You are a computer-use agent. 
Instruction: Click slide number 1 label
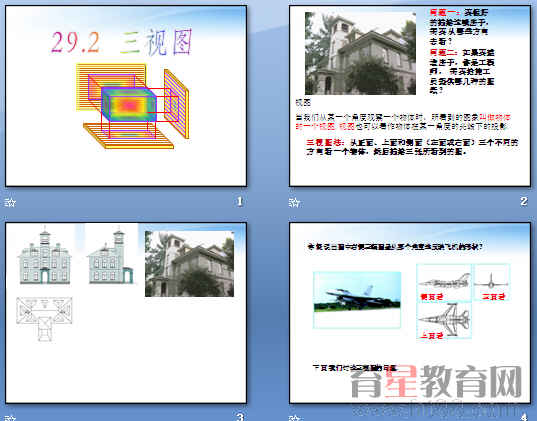click(x=240, y=201)
